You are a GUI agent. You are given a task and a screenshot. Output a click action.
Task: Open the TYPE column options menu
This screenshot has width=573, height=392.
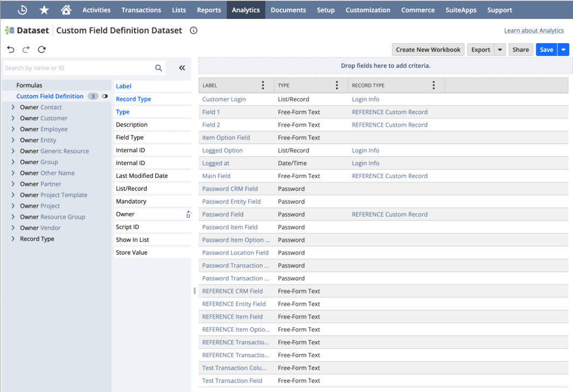(337, 85)
